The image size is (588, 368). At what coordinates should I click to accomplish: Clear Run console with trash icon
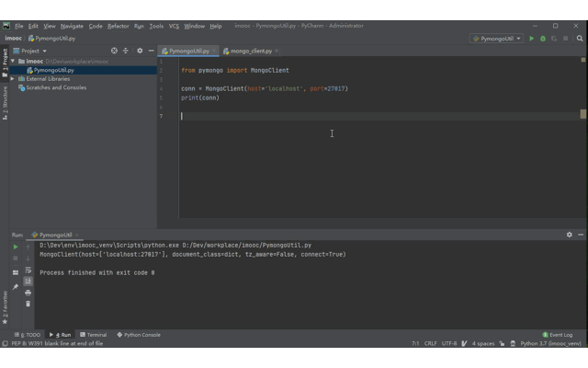coord(28,304)
